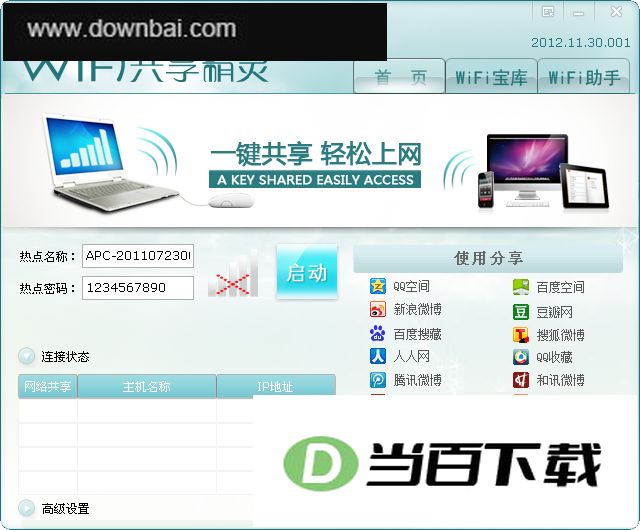Click the 和讯微博 red icon
Image resolution: width=640 pixels, height=530 pixels.
(521, 380)
